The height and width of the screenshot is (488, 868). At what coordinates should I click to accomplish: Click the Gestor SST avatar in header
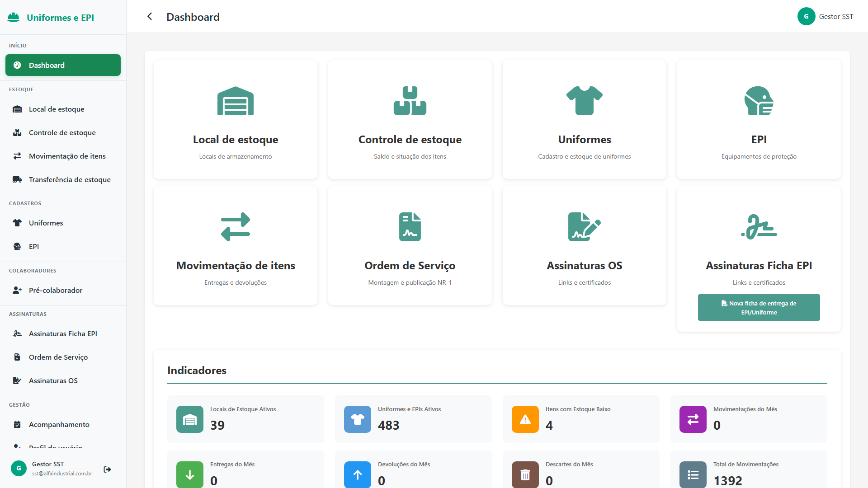pos(806,16)
